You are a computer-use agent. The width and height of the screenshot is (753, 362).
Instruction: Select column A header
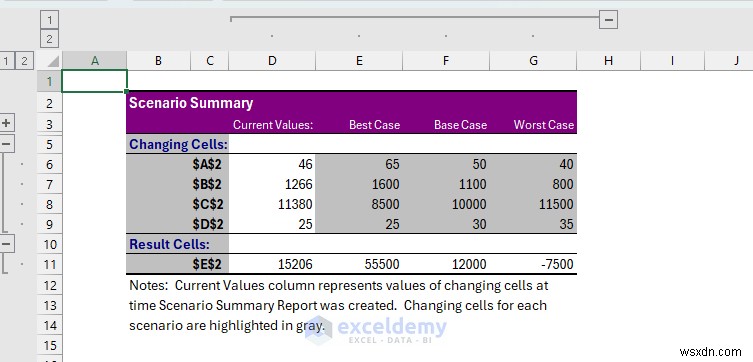tap(95, 61)
